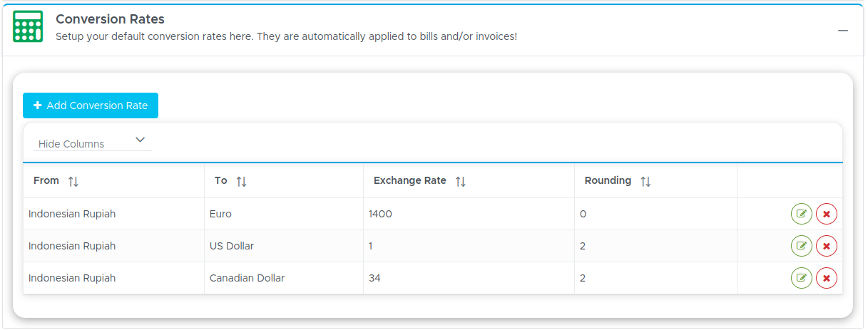Click exchange rate value 34

tap(374, 278)
